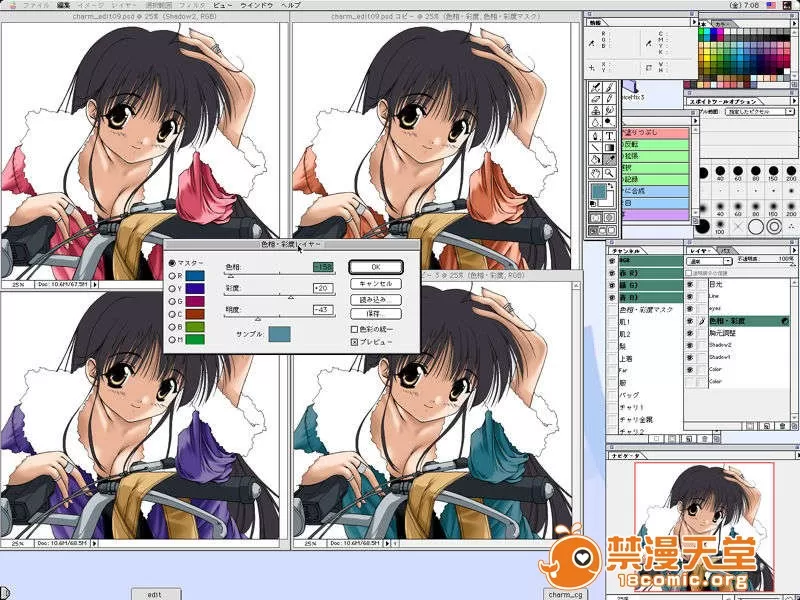Enable the 色彩の統一 (Colorize) checkbox

coord(354,328)
